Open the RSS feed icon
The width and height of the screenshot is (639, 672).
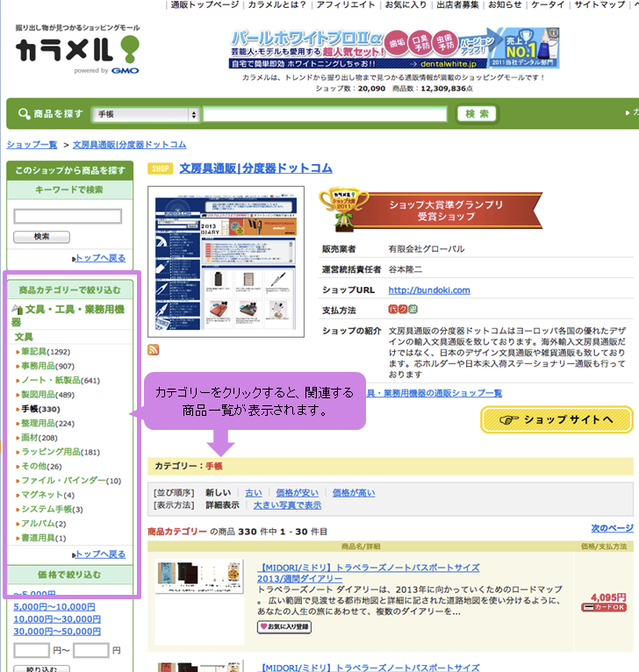(153, 350)
